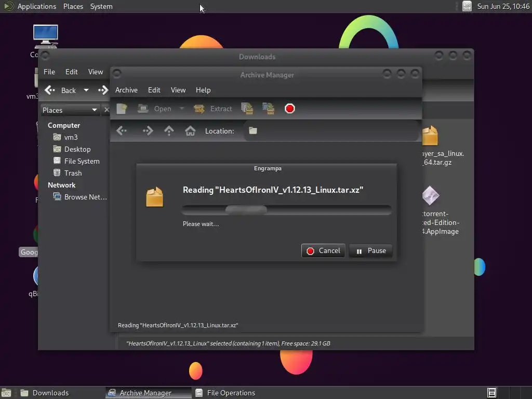Open the Places side pane dropdown
The image size is (532, 399).
[x=70, y=110]
